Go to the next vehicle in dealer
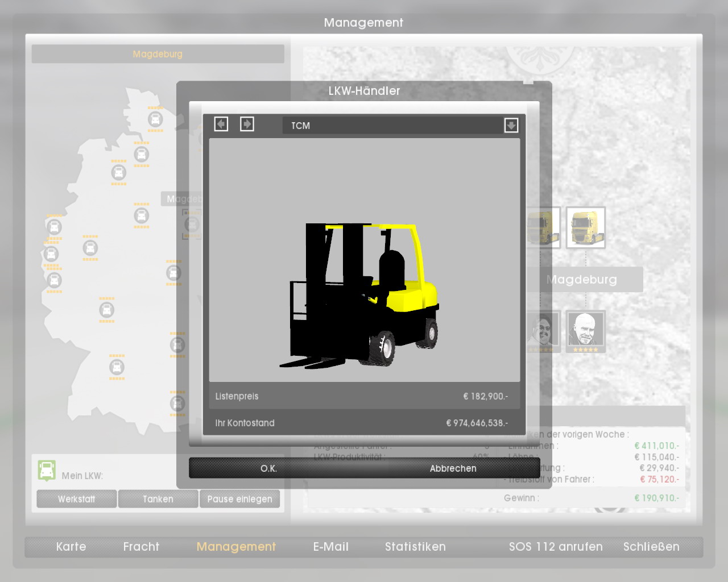The height and width of the screenshot is (582, 728). pos(247,124)
